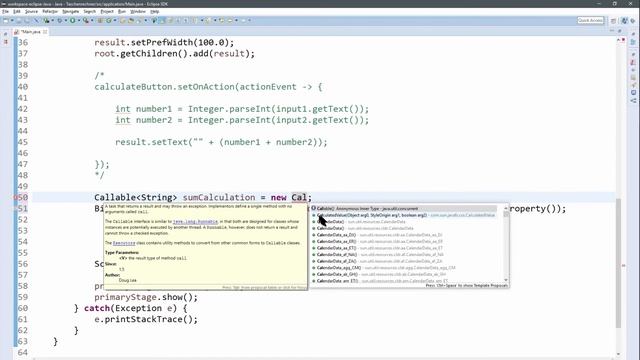Follow the java.lang.Runnable link in Javadoc
The width and height of the screenshot is (640, 360).
click(x=196, y=222)
